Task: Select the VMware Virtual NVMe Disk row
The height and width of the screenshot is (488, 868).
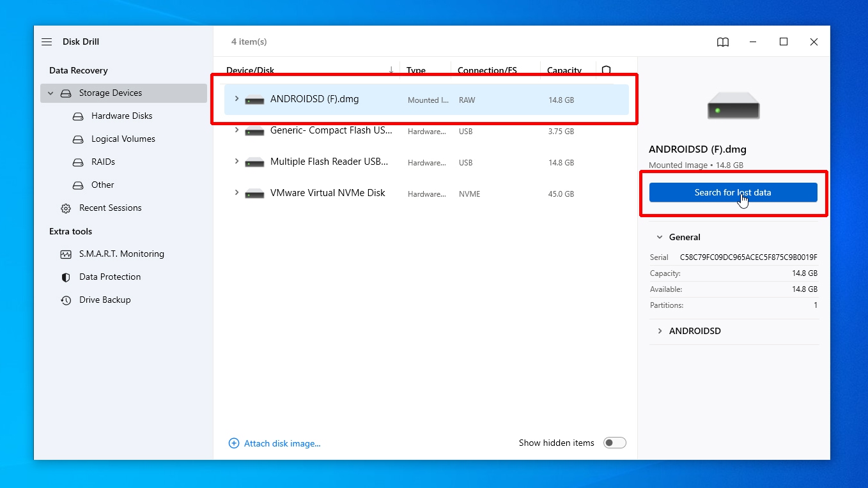Action: coord(426,194)
